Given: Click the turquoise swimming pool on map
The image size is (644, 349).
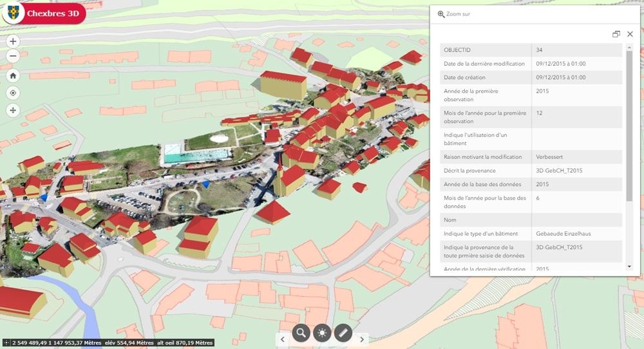Looking at the screenshot, I should click(x=198, y=154).
